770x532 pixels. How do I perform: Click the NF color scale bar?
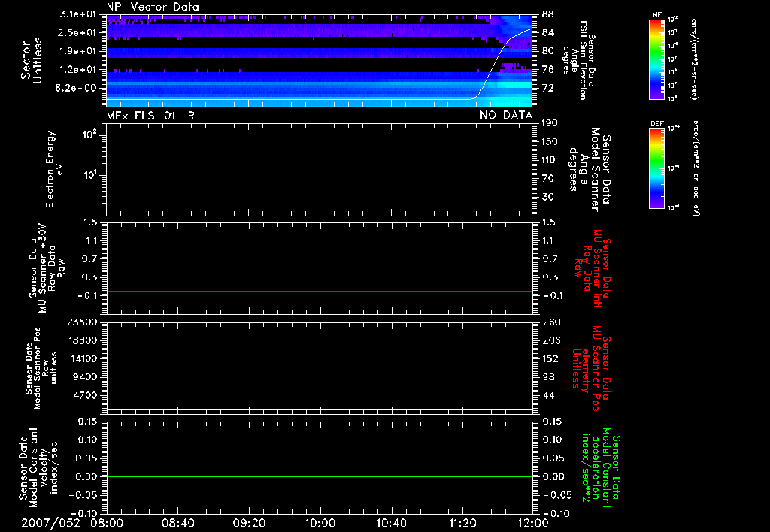(657, 59)
